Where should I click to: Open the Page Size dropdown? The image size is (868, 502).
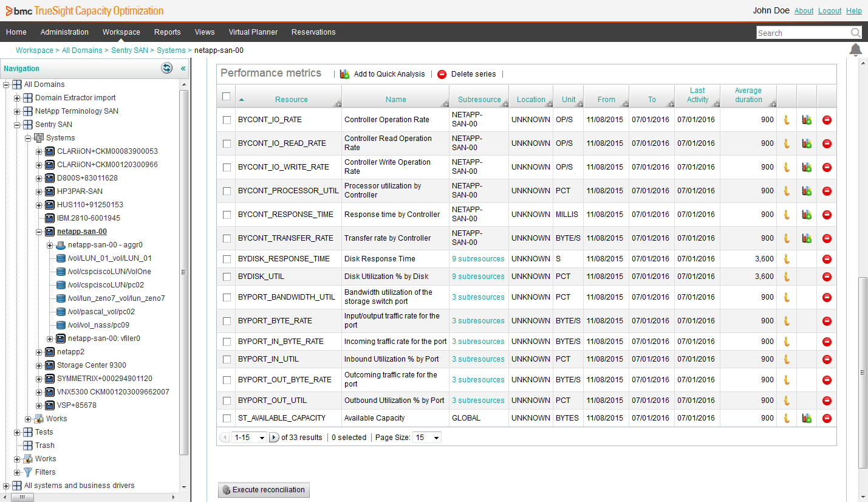pyautogui.click(x=426, y=438)
